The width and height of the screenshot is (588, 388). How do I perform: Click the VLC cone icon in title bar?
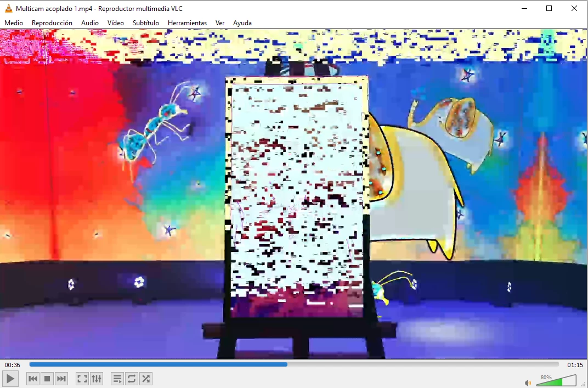click(x=8, y=8)
